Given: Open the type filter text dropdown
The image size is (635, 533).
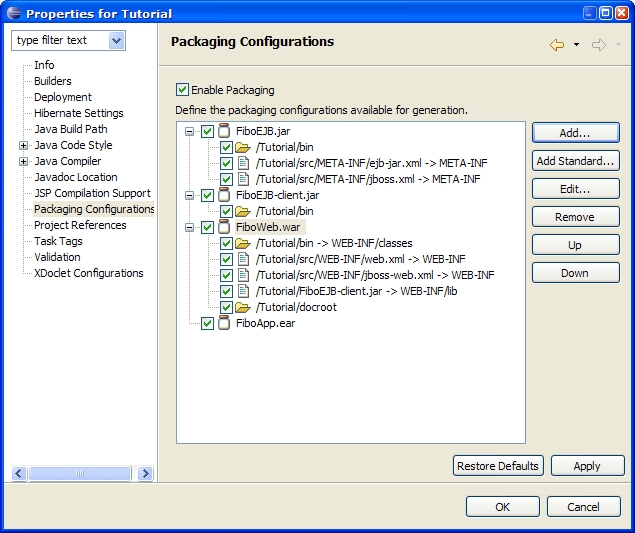Looking at the screenshot, I should tap(117, 41).
